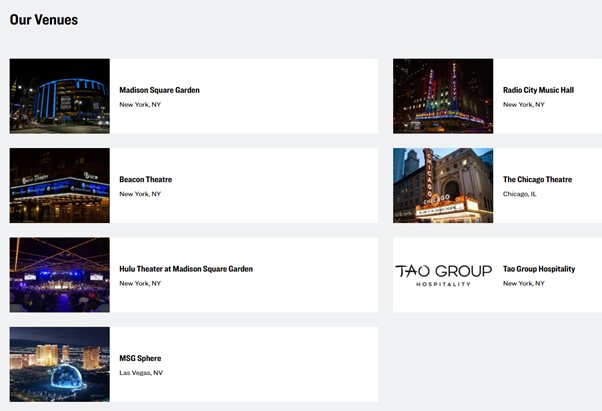Open the Radio City Music Hall photo
The width and height of the screenshot is (602, 411).
443,96
